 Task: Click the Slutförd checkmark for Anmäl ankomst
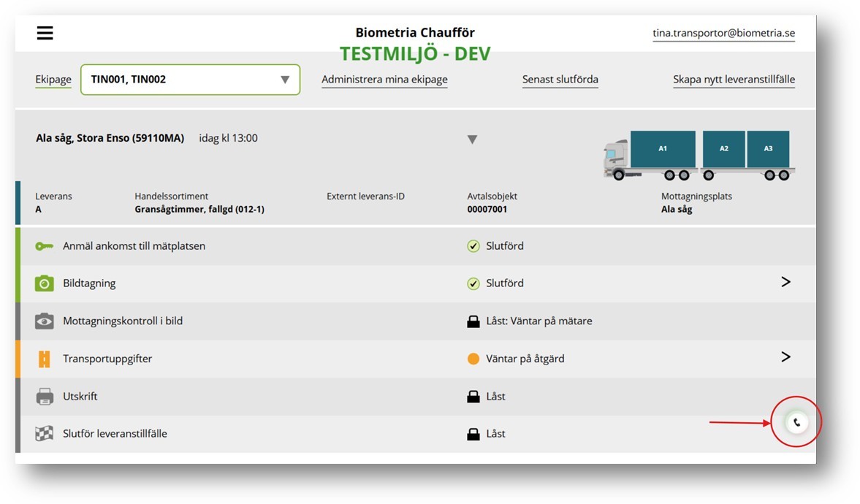(x=473, y=246)
